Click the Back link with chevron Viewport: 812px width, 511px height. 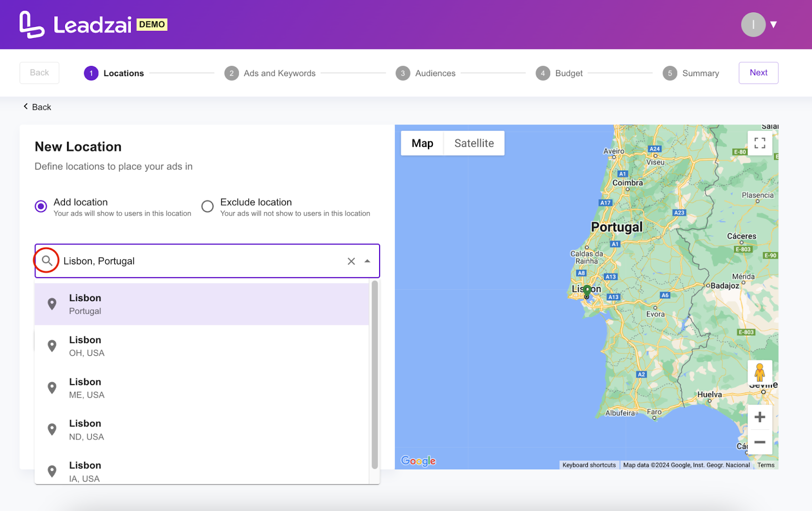pyautogui.click(x=37, y=107)
